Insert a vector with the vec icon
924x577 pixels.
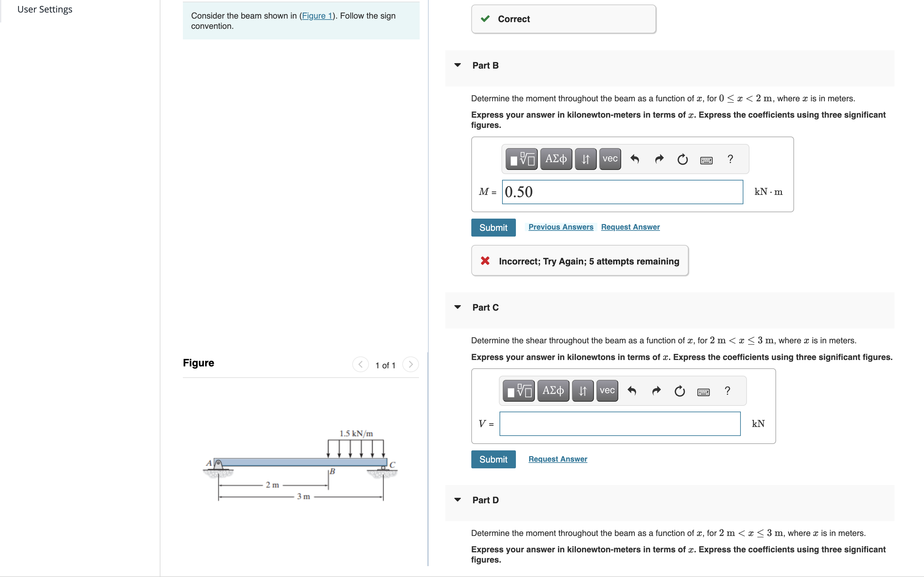click(609, 158)
